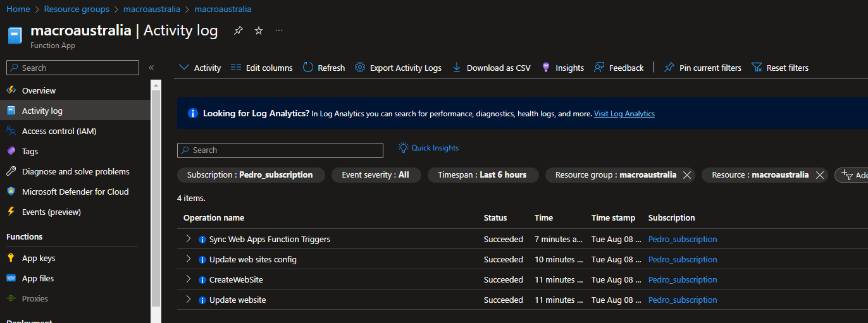Follow the Visit Log Analytics link

tap(624, 114)
